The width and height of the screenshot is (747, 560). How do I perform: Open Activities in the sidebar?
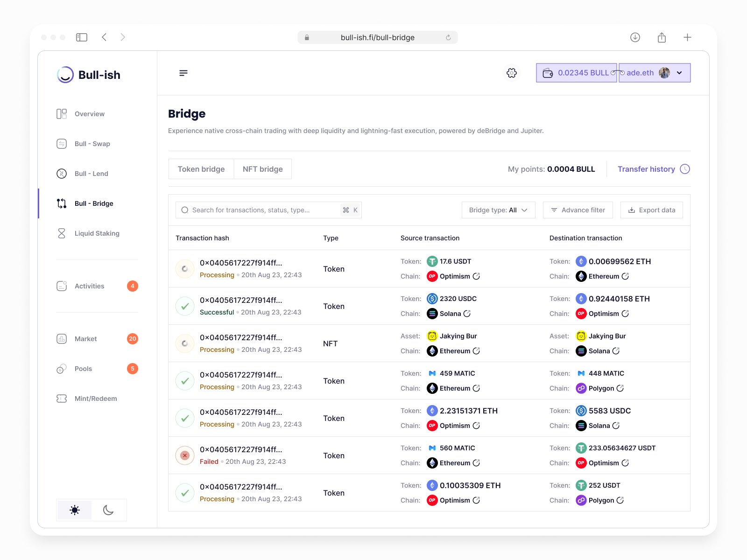pos(89,286)
